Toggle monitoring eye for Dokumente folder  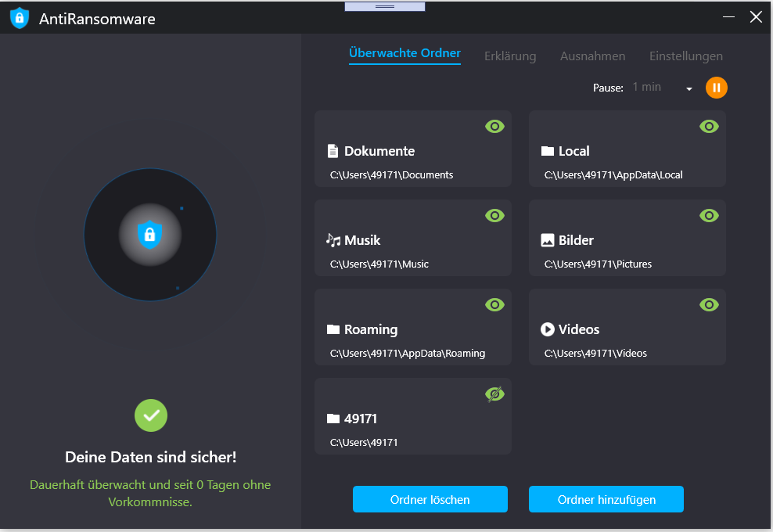point(494,126)
